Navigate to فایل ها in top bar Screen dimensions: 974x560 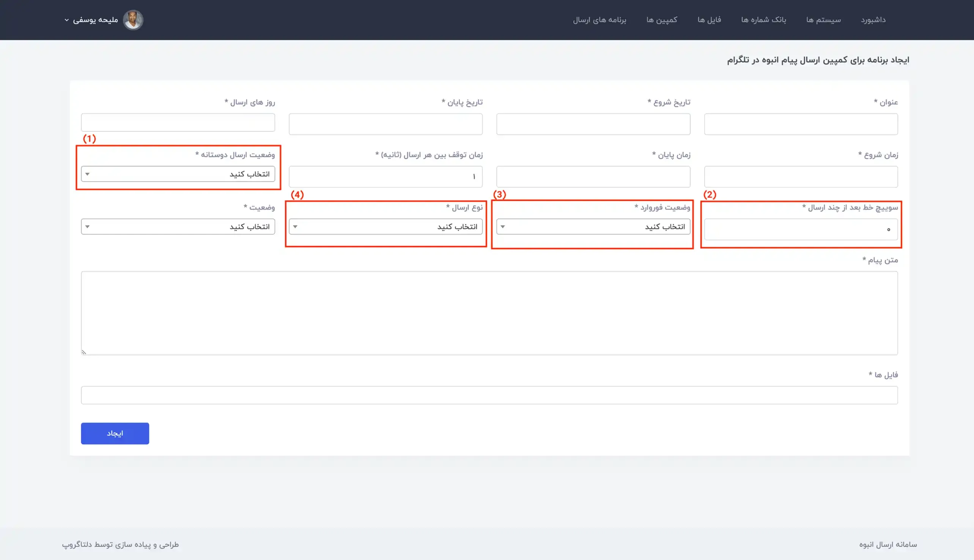(x=709, y=20)
